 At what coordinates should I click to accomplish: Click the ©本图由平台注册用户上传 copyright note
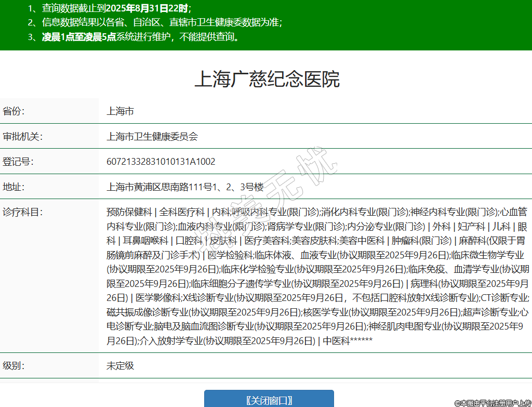(x=493, y=403)
